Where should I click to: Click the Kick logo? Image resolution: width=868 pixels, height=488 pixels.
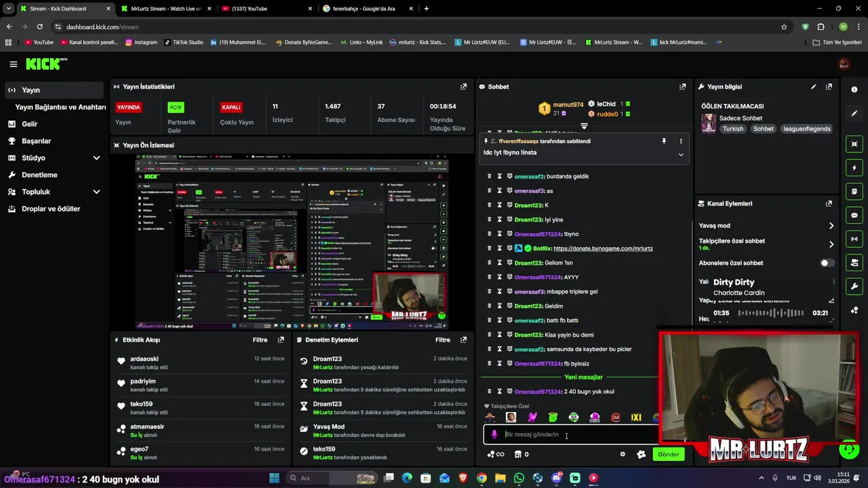[47, 64]
